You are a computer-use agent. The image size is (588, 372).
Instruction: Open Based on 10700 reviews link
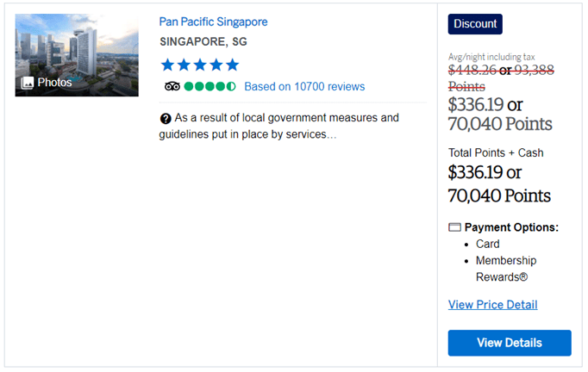tap(304, 86)
